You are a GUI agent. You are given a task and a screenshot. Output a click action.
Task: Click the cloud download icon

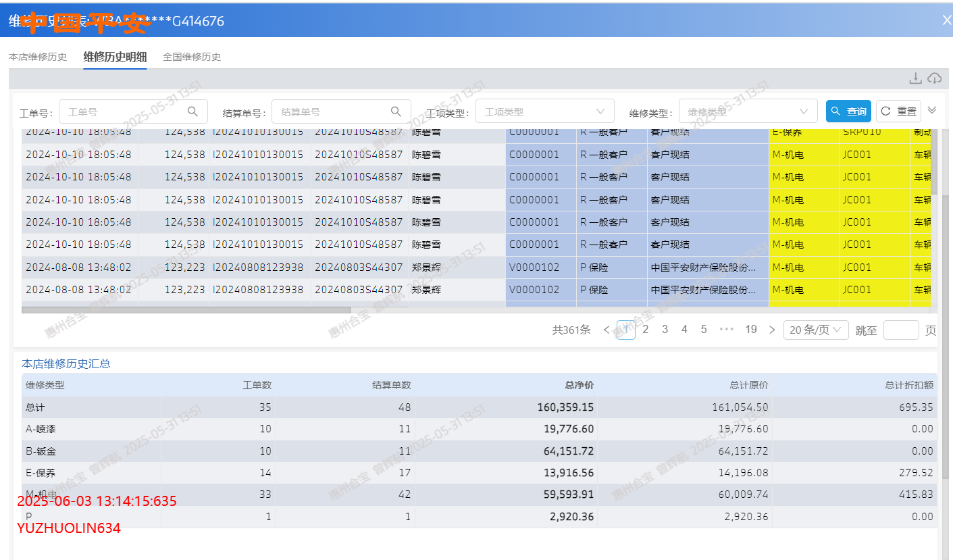[934, 78]
